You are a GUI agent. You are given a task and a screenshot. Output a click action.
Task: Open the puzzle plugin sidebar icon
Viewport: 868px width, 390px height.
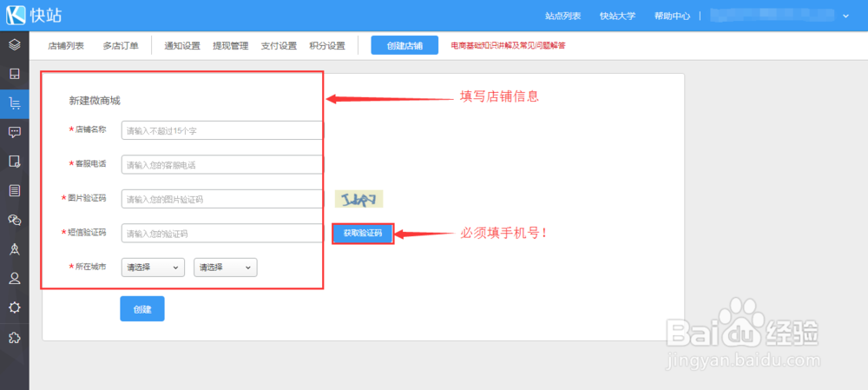click(15, 337)
